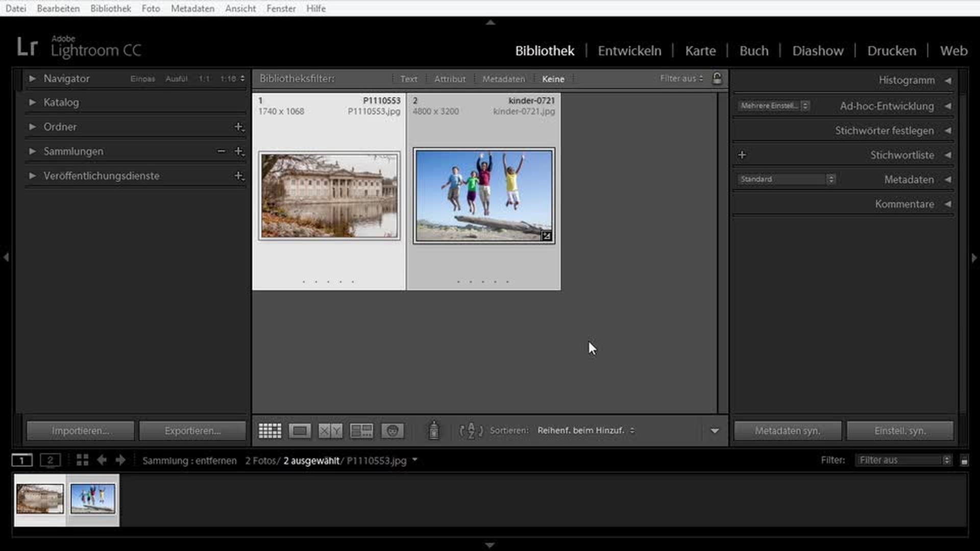Select the Compare view XY icon
The height and width of the screenshot is (551, 980).
coord(330,431)
